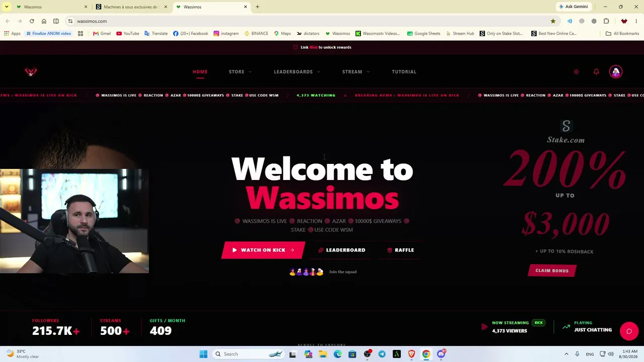
Task: Open a new browser tab
Action: tap(258, 7)
